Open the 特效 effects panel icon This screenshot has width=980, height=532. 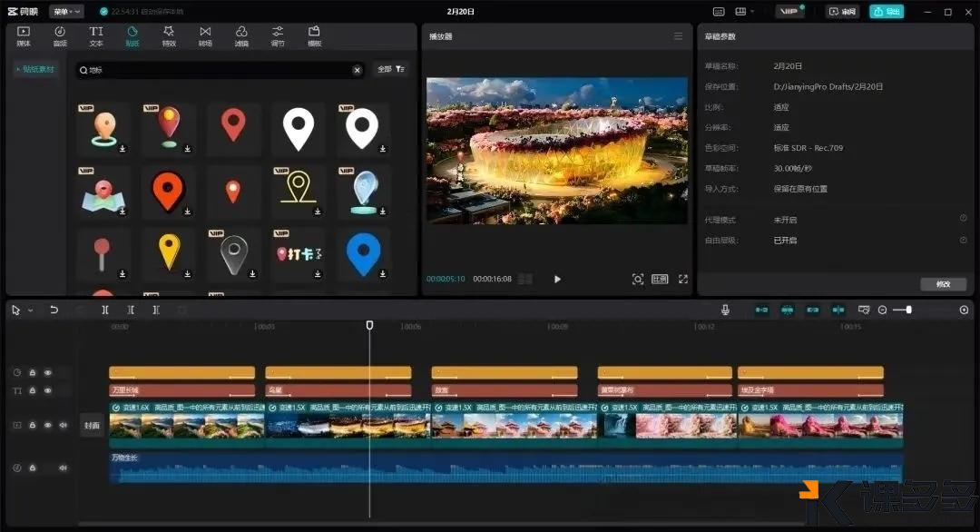pos(169,36)
